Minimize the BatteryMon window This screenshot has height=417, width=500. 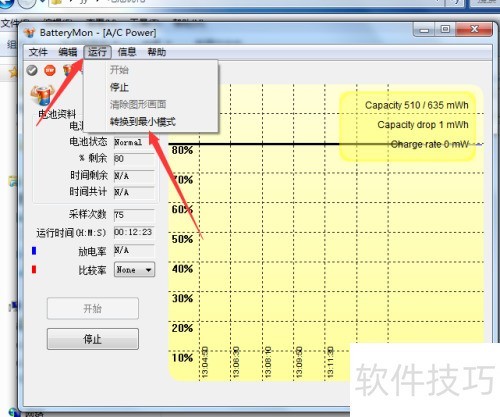[x=424, y=30]
